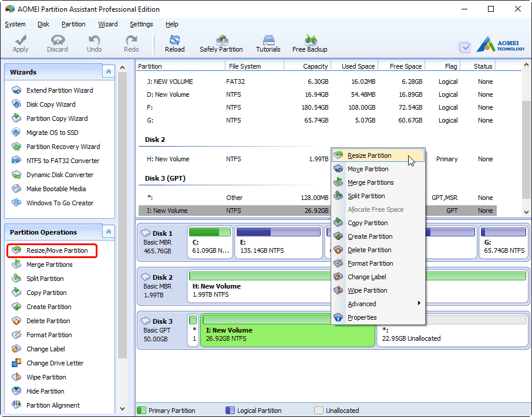Expand the Advanced submenu
This screenshot has height=417, width=532.
pos(378,304)
